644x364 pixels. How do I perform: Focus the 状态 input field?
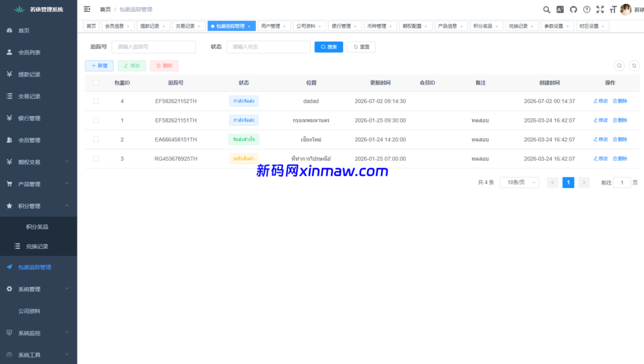coord(268,47)
